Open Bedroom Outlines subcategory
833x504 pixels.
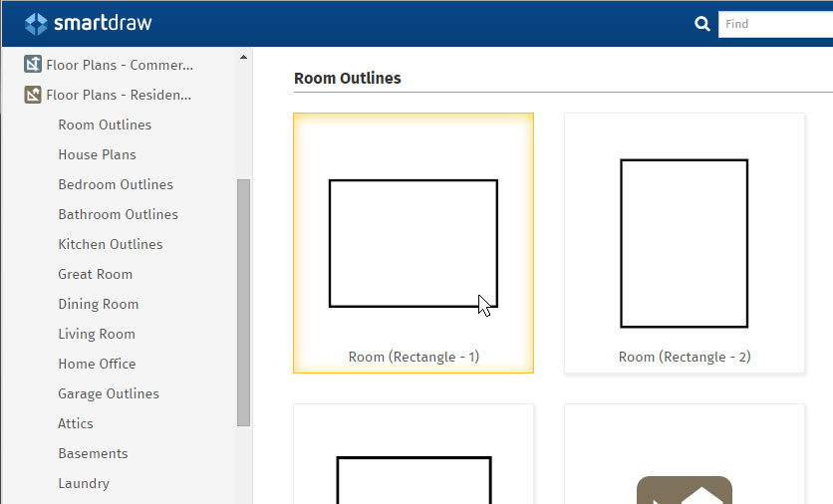(x=116, y=184)
